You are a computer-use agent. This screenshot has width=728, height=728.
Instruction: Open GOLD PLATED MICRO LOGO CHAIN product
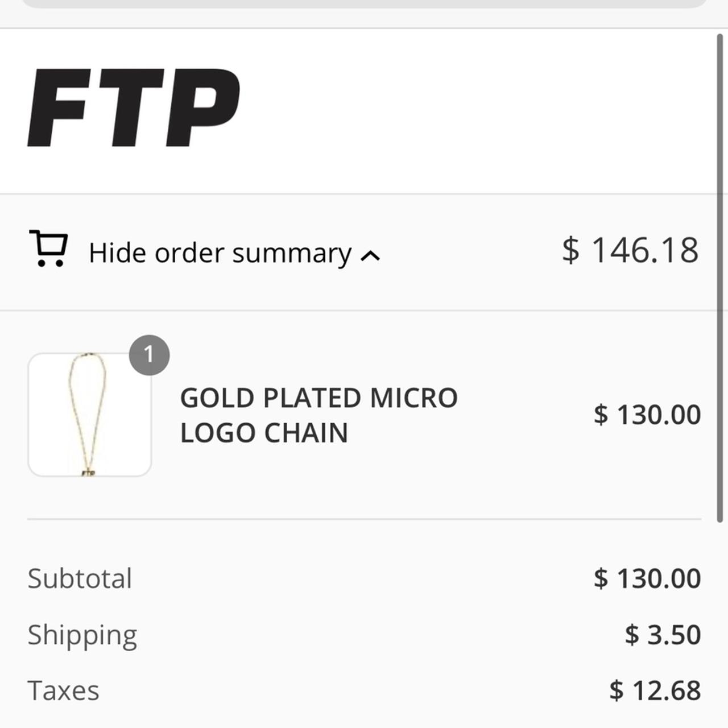click(318, 415)
